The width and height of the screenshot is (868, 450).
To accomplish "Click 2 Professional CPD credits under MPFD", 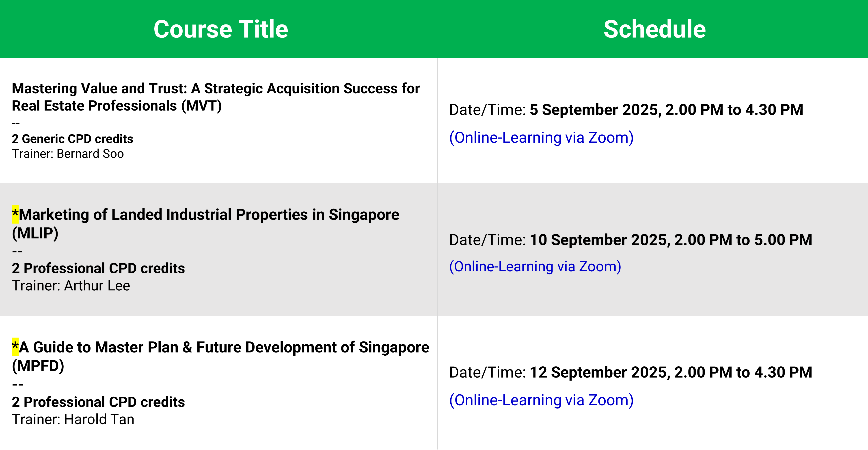I will 98,402.
